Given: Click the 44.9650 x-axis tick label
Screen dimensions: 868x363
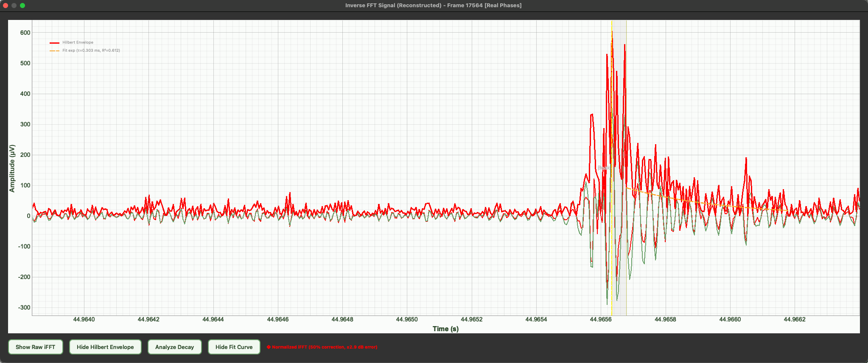Looking at the screenshot, I should 407,319.
